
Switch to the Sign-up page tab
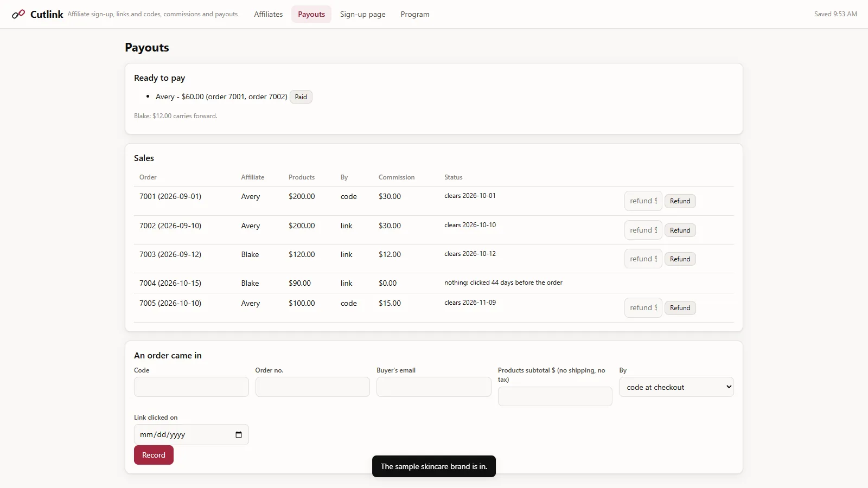(x=363, y=14)
